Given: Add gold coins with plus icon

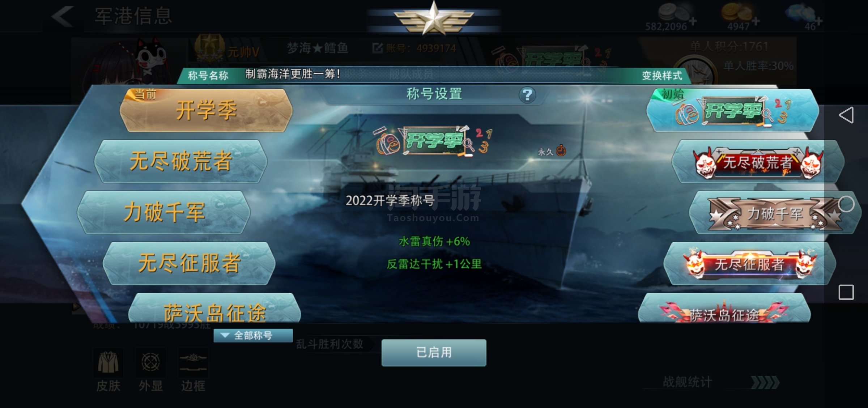Looking at the screenshot, I should click(x=756, y=22).
